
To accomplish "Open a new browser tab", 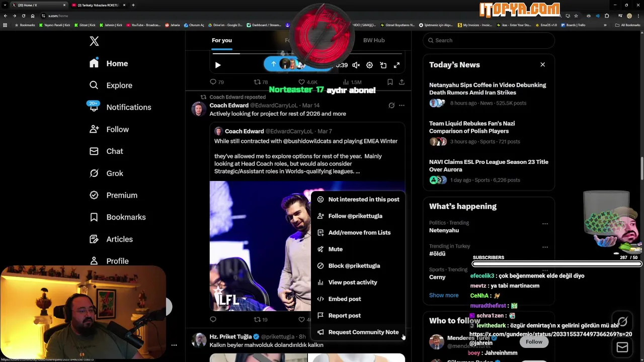I will tap(133, 5).
